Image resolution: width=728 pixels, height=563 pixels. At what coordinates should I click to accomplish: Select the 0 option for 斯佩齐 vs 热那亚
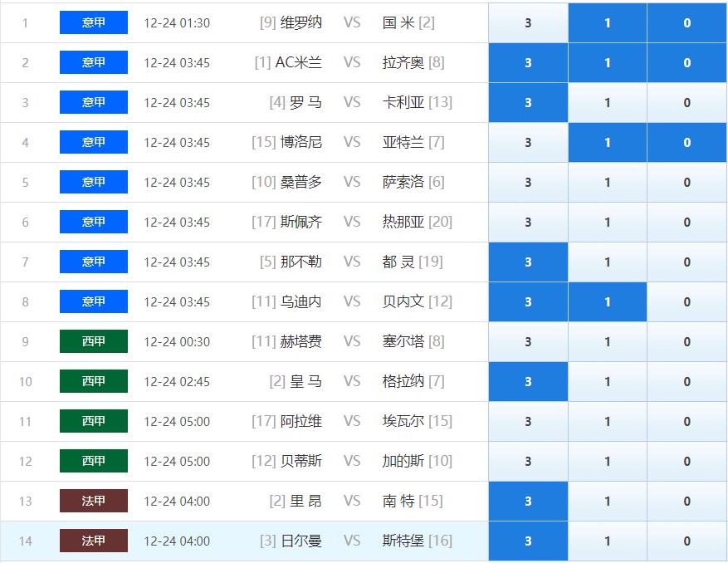point(686,223)
